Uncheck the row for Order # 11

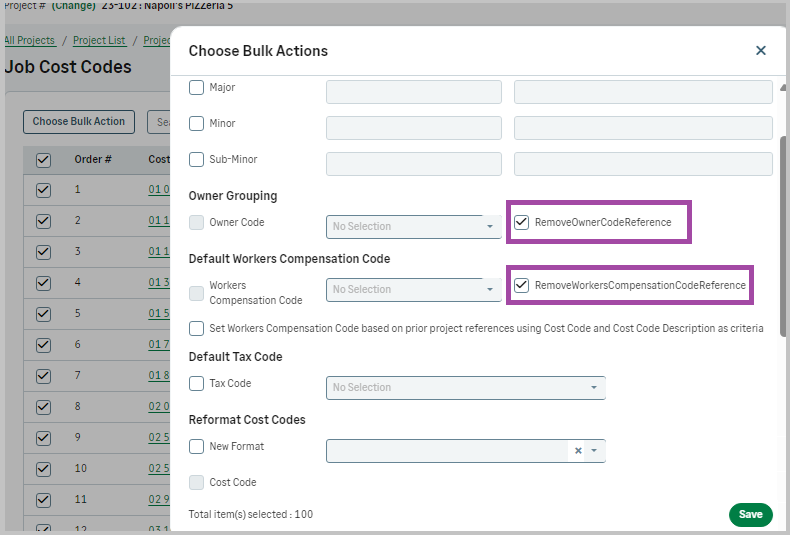[x=43, y=500]
